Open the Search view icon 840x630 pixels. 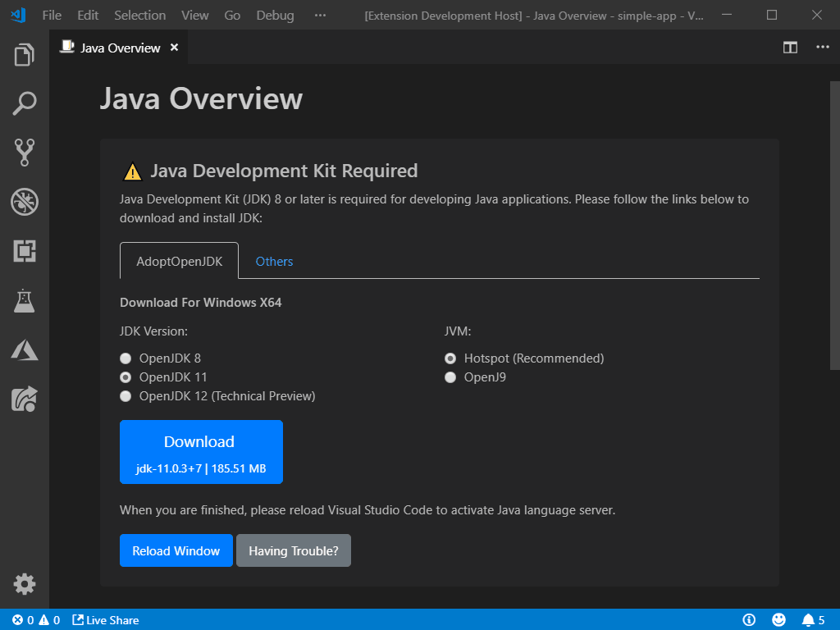[25, 103]
